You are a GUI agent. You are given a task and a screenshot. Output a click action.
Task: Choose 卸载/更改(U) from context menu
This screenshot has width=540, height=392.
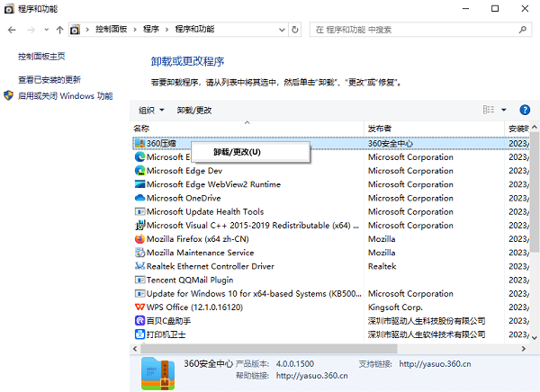click(x=237, y=152)
